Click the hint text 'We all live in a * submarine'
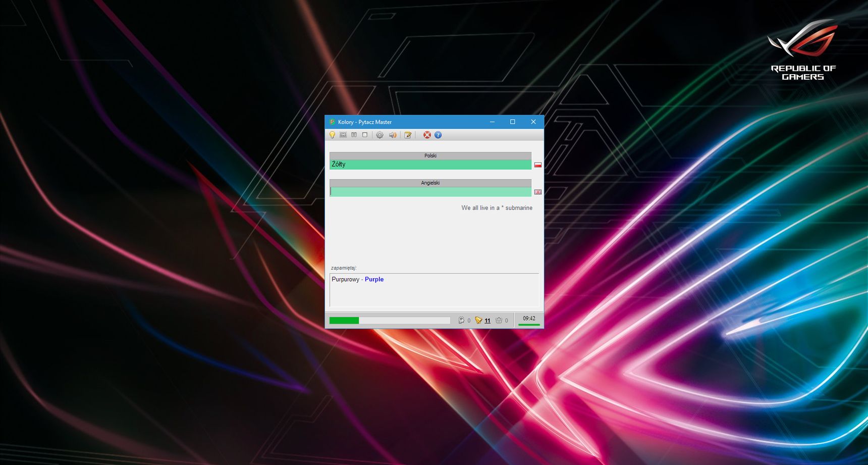This screenshot has width=868, height=465. click(497, 208)
